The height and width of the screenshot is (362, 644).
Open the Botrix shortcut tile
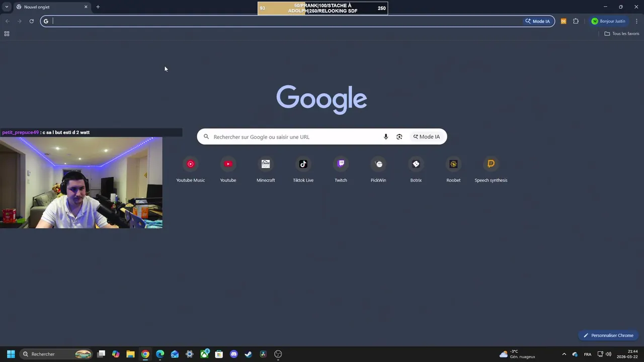tap(416, 170)
